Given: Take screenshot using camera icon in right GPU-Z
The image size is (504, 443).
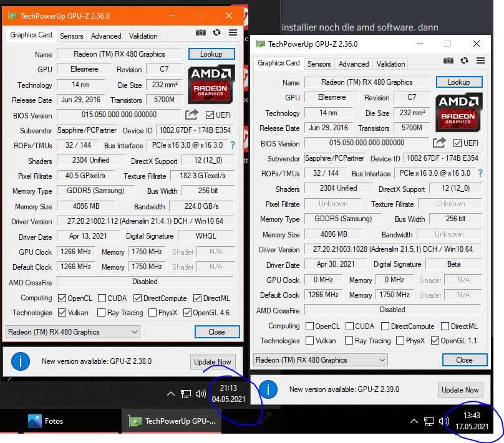Looking at the screenshot, I should pyautogui.click(x=448, y=60).
